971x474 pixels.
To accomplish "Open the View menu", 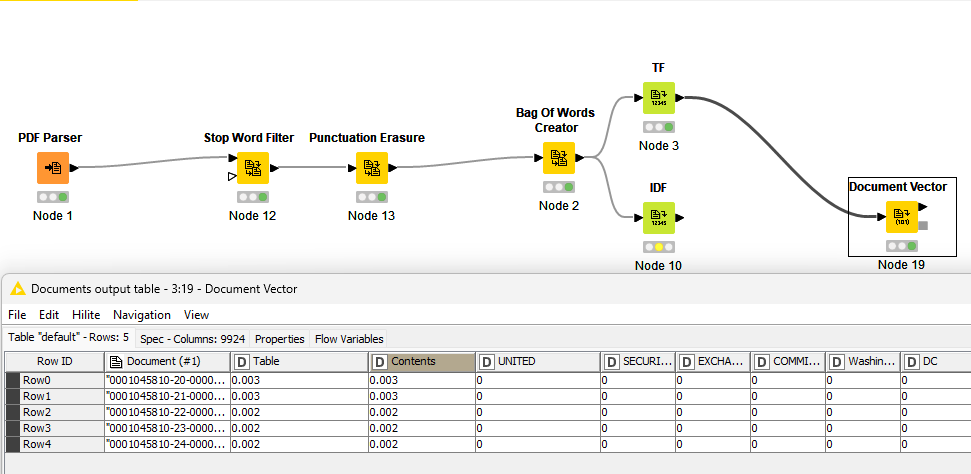I will pyautogui.click(x=196, y=315).
